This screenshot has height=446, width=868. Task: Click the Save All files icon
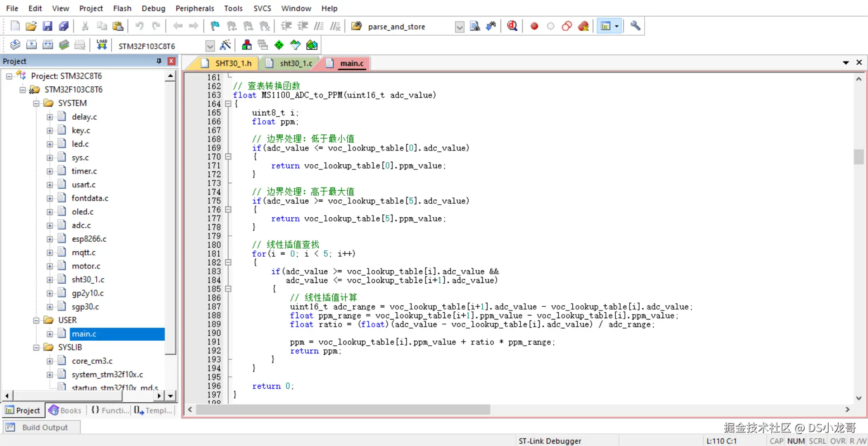click(x=64, y=26)
